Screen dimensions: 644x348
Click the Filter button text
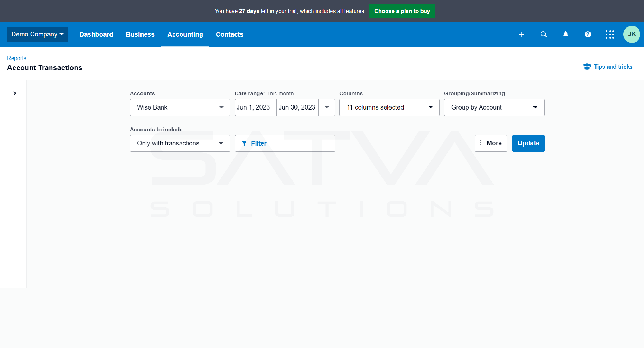click(x=259, y=143)
